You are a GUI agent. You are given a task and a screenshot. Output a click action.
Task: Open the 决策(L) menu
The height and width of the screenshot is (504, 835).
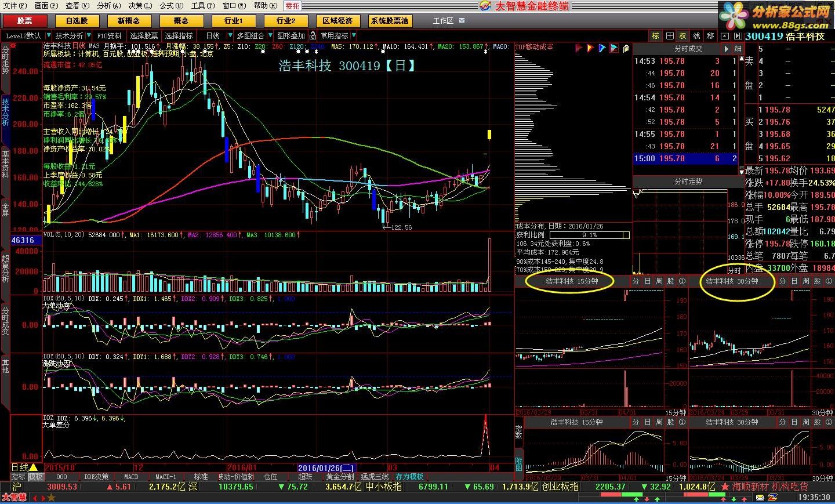coord(140,6)
